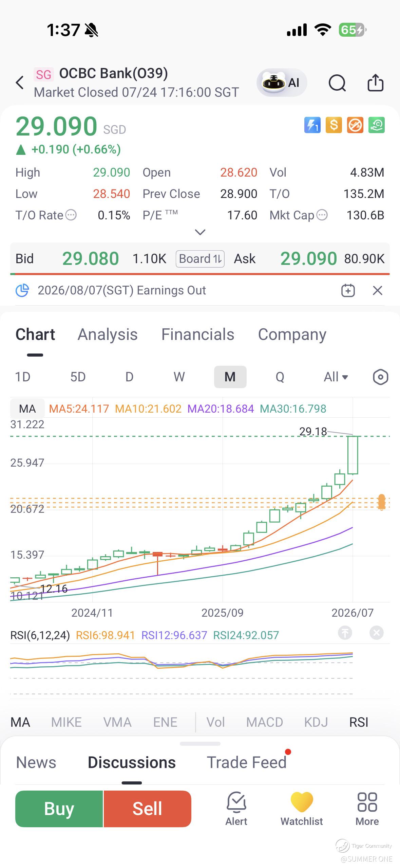This screenshot has width=400, height=868.
Task: Open the Tiger AI assistant
Action: [x=282, y=83]
